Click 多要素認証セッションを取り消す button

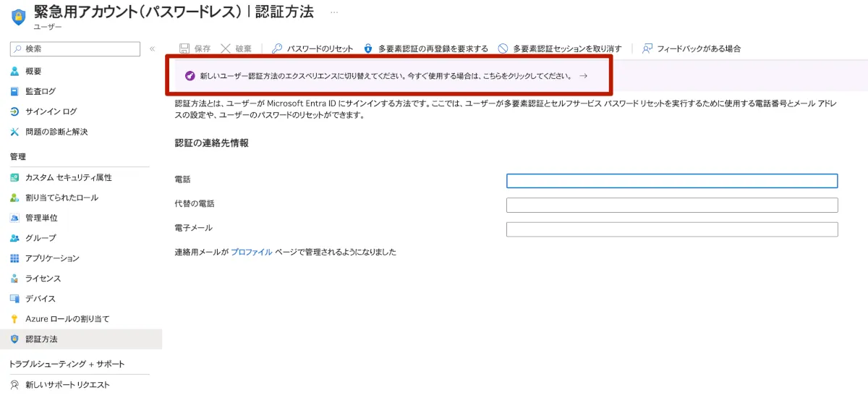coord(560,48)
